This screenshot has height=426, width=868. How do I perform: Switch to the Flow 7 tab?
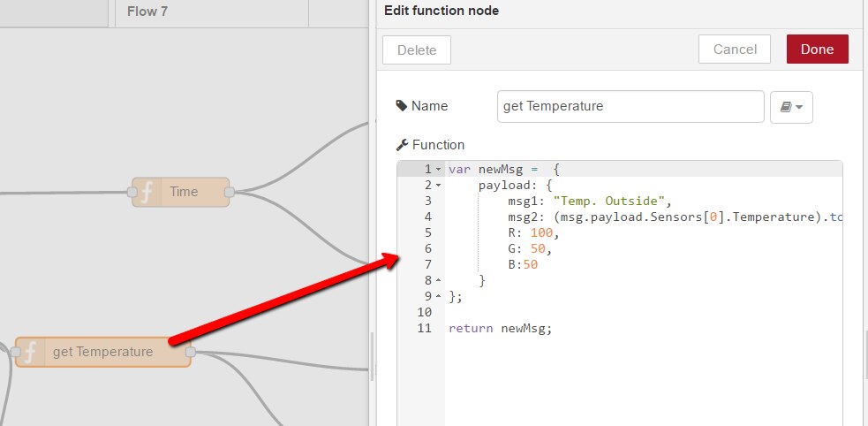pyautogui.click(x=147, y=11)
